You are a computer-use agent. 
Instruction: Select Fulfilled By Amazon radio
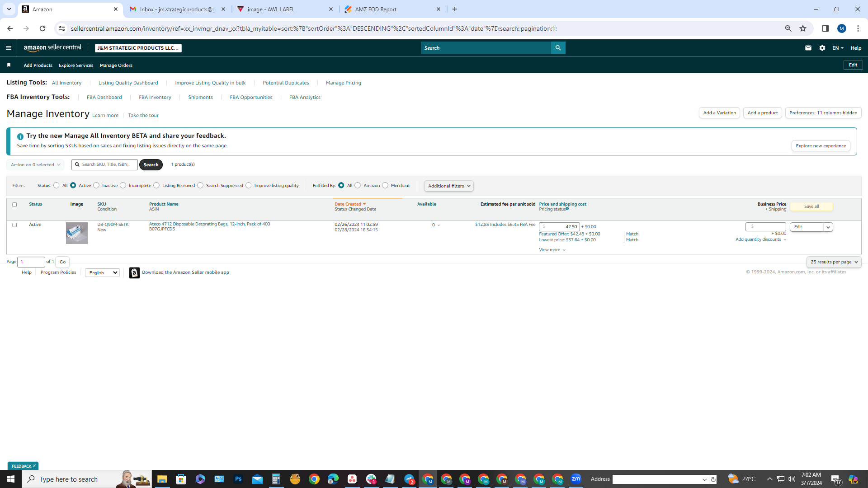click(358, 185)
